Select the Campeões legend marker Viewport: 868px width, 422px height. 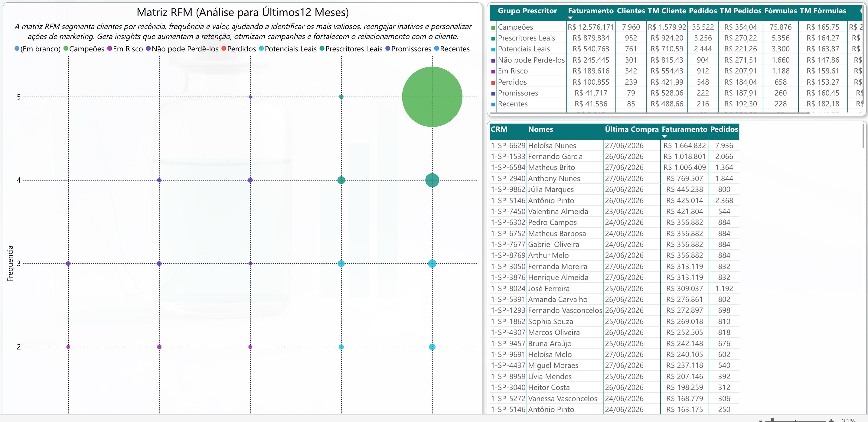[x=66, y=49]
